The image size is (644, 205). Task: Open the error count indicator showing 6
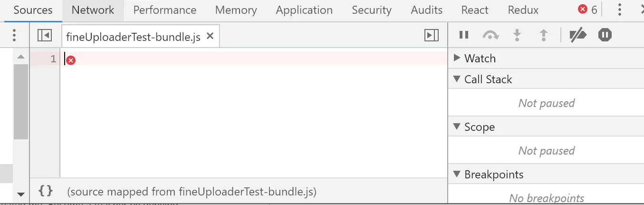tap(587, 10)
